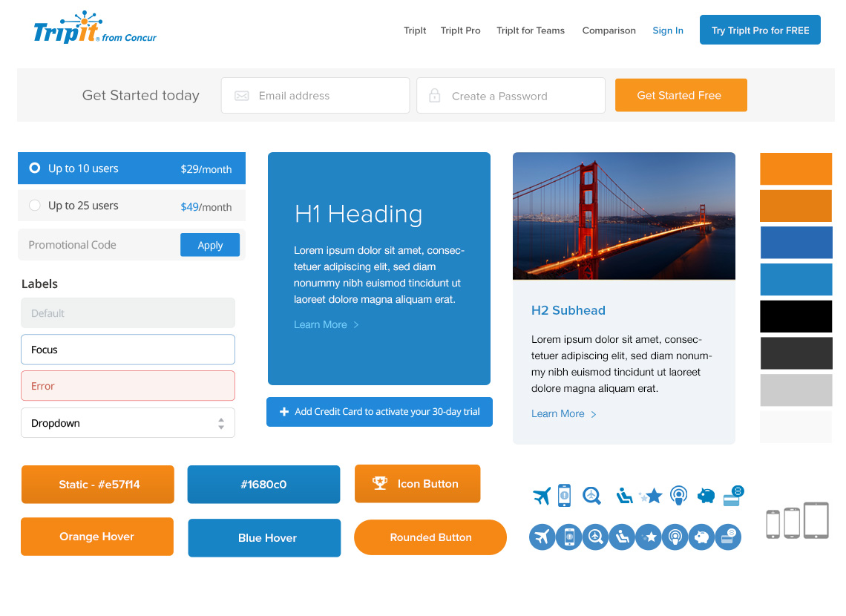Expand Learn More in the H1 card

tap(321, 324)
